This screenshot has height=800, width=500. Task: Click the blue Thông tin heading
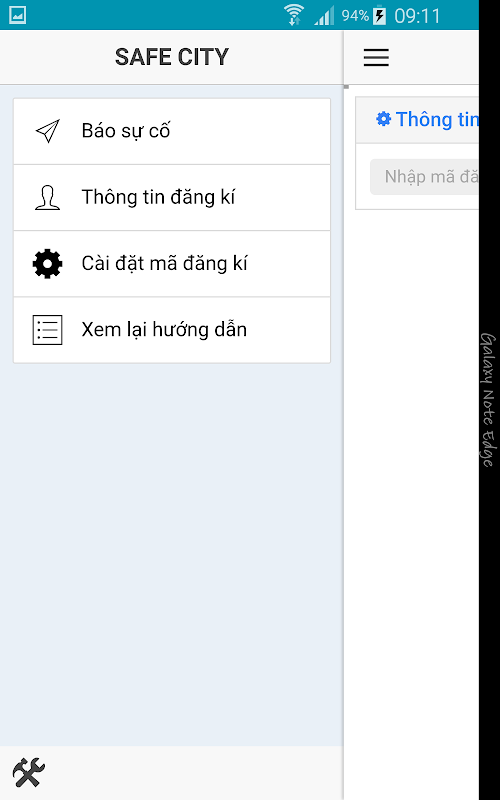click(437, 119)
